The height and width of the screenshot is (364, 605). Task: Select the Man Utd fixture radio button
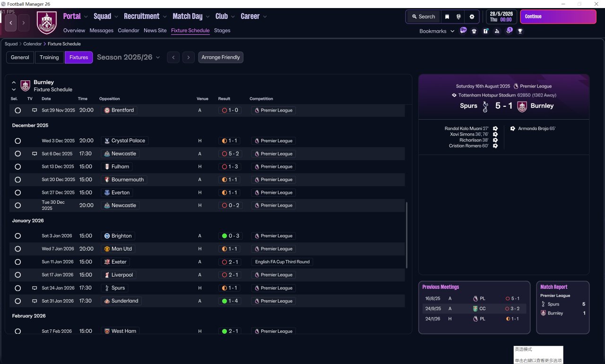click(x=18, y=249)
